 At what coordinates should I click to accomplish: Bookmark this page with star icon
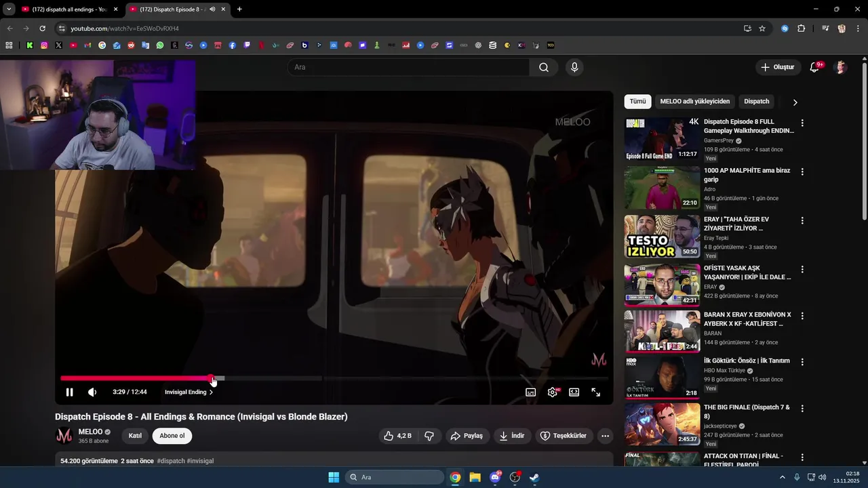pyautogui.click(x=762, y=28)
